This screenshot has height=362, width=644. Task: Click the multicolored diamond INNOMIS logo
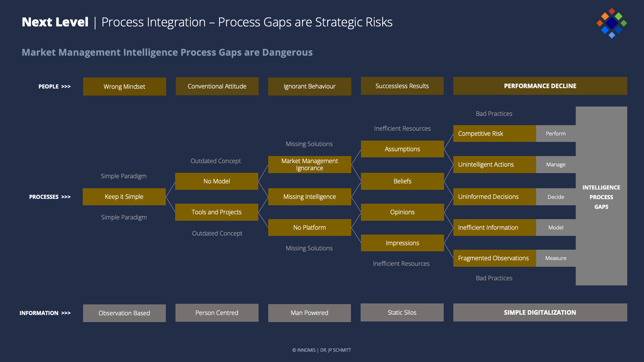611,23
